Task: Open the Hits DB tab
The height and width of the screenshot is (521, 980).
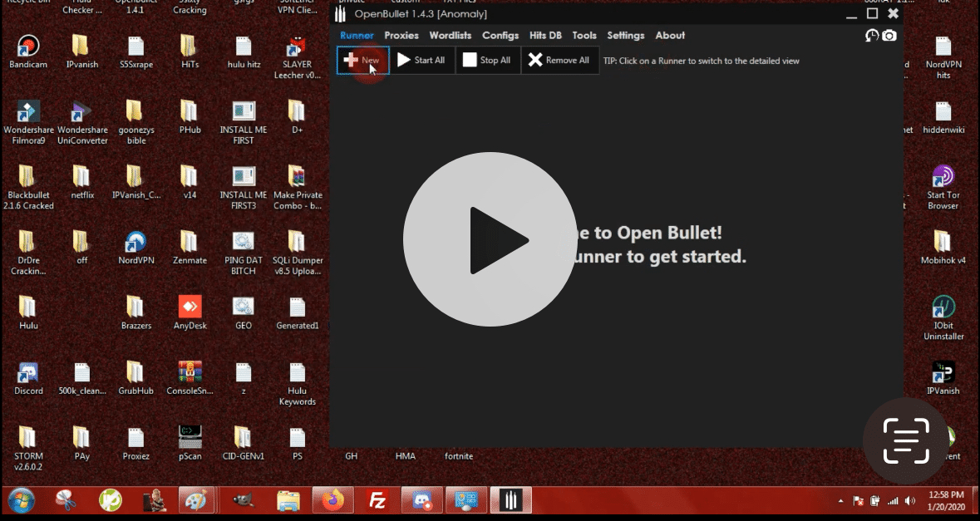Action: pyautogui.click(x=545, y=36)
